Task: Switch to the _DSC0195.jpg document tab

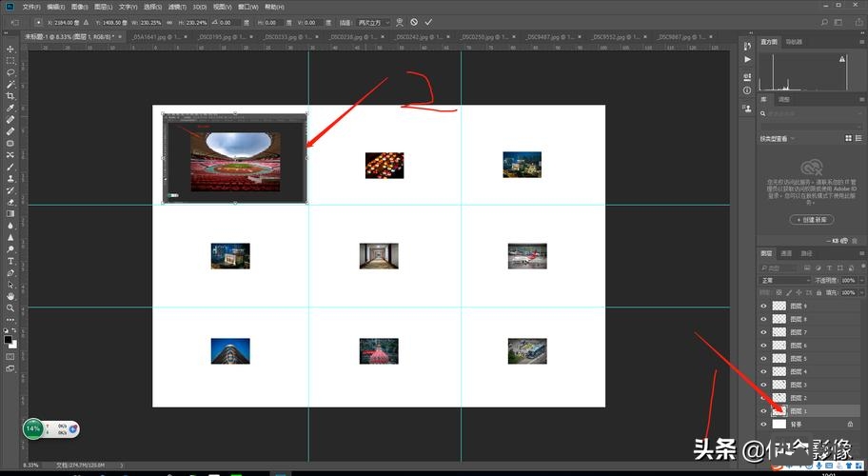Action: tap(217, 37)
